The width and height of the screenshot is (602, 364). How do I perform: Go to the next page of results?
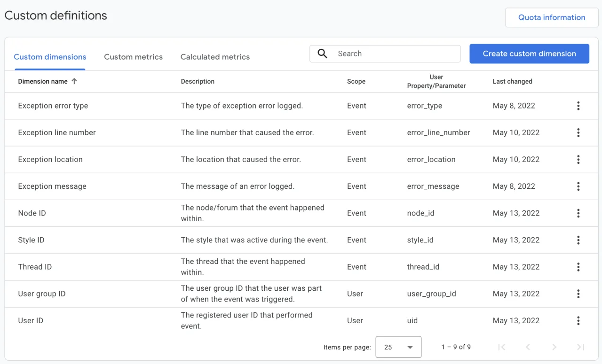554,347
